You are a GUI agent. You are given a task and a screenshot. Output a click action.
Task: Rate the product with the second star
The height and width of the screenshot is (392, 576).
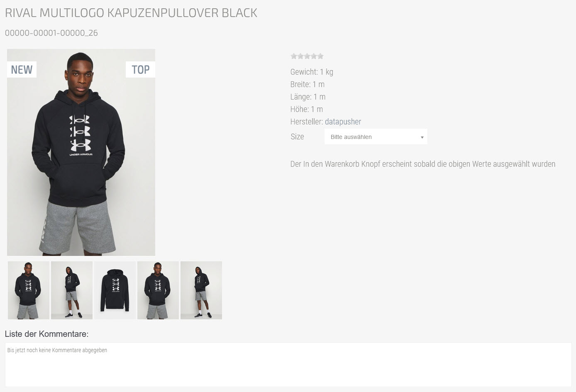point(300,56)
